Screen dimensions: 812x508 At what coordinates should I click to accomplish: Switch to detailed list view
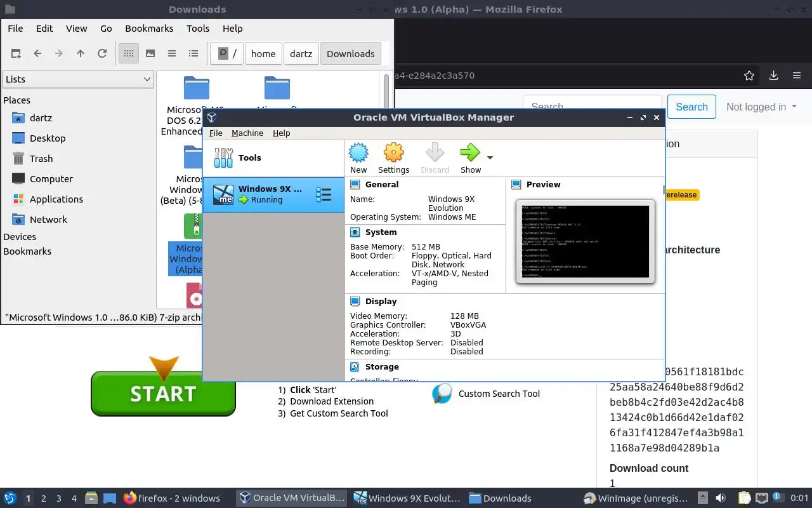(193, 54)
